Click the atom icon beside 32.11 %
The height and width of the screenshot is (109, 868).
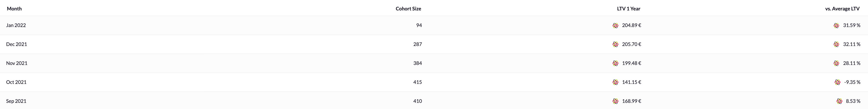click(x=836, y=44)
